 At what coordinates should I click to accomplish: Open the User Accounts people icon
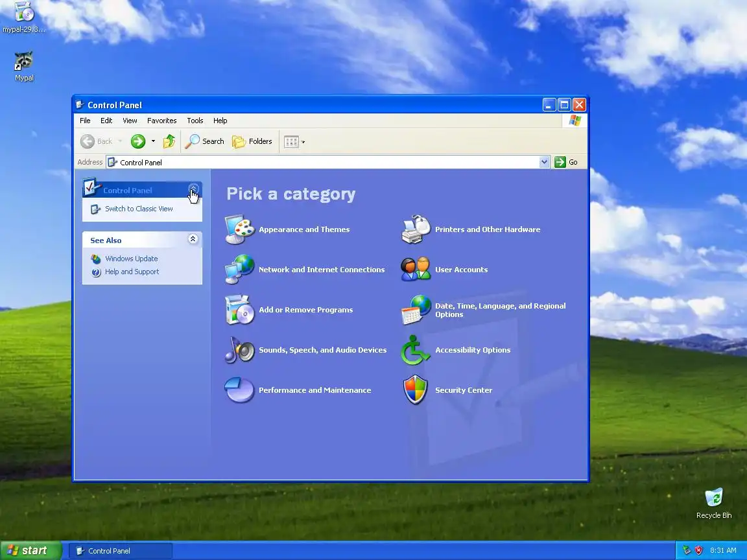(x=416, y=270)
